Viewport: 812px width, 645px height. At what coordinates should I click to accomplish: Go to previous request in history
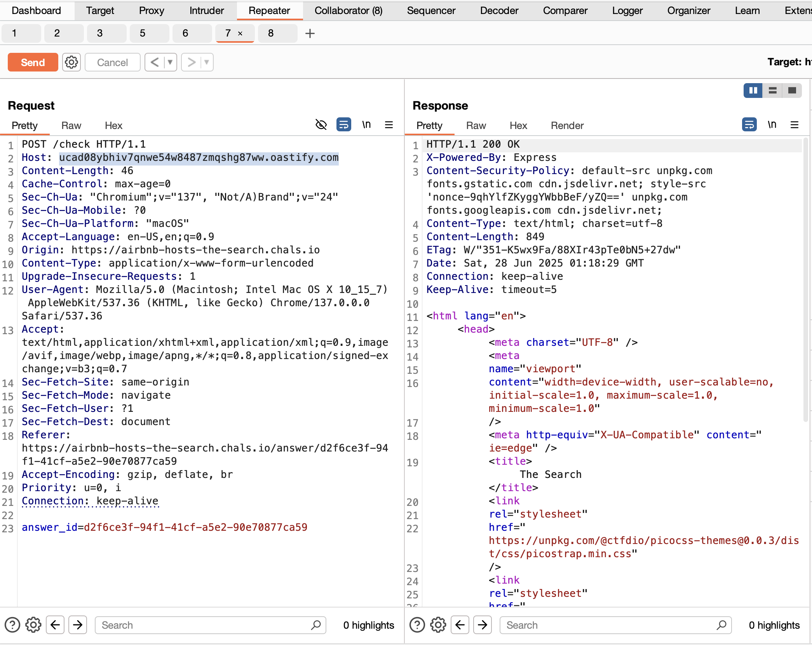pyautogui.click(x=155, y=62)
